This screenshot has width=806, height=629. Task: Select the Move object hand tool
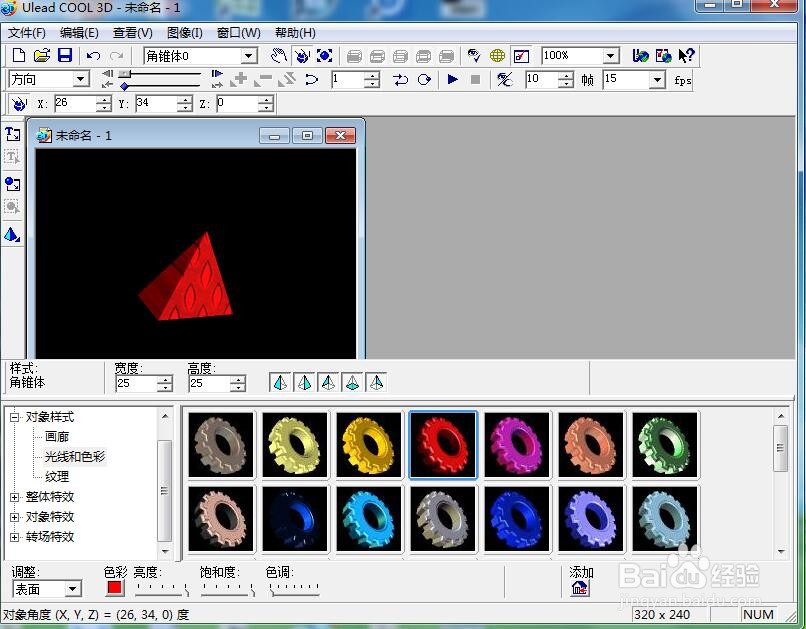(279, 56)
